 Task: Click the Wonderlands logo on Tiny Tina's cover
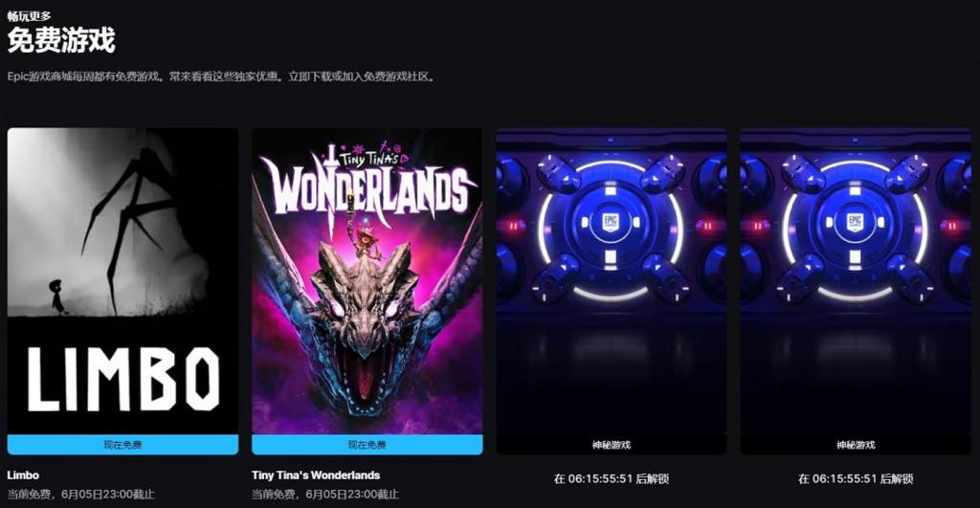click(368, 183)
